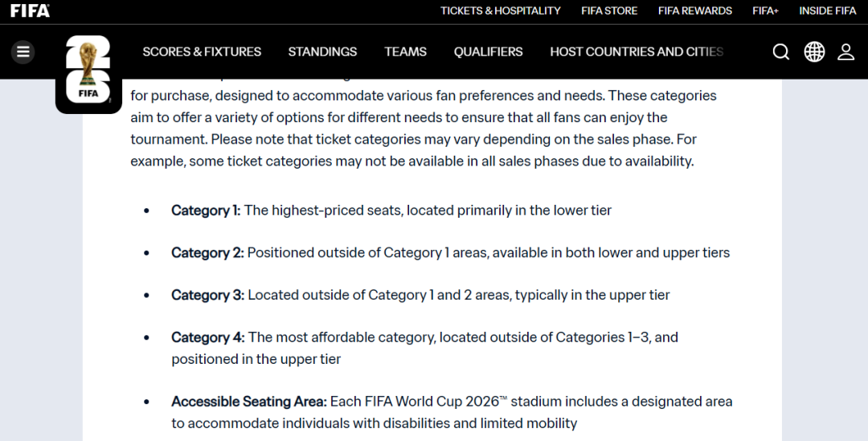This screenshot has width=868, height=441.
Task: Click the user account profile icon
Action: [x=845, y=52]
